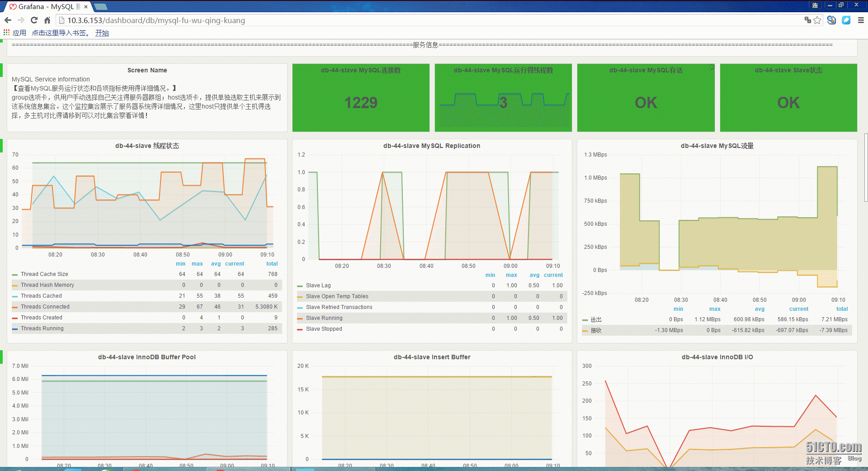Open the db-44-slave InnoDB Buffer Pool menu
Viewport: 868px width, 471px height.
tap(147, 357)
